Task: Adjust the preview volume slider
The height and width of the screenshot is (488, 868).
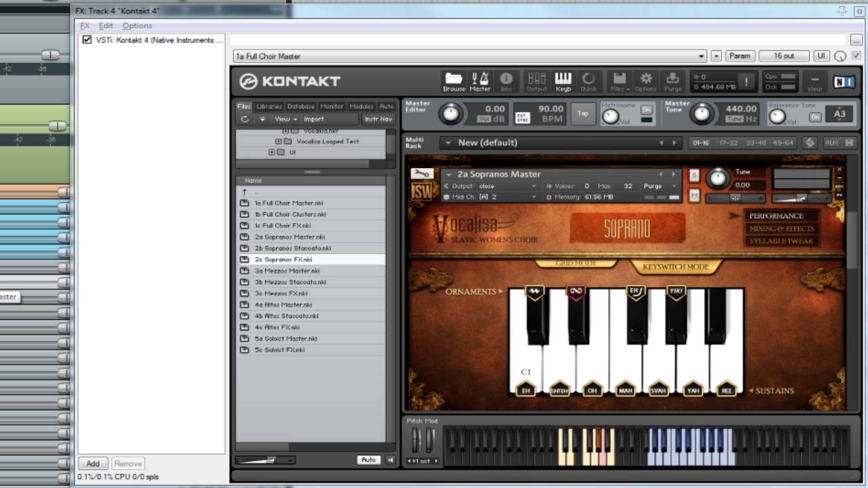Action: 266,460
